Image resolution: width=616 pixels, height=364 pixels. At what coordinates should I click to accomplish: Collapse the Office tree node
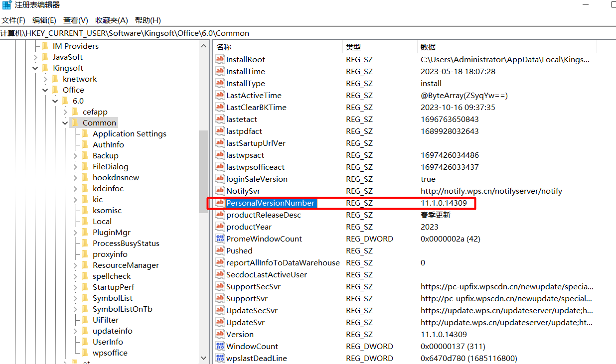tap(45, 90)
